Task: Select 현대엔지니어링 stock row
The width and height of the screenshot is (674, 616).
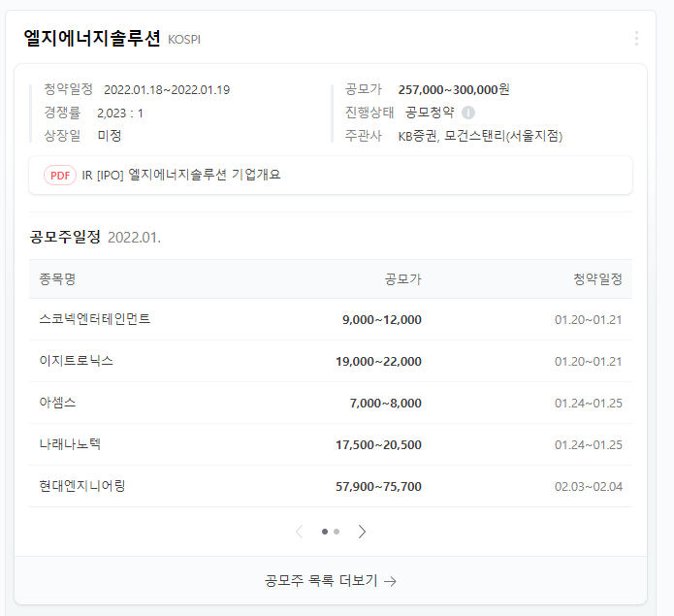Action: click(330, 486)
